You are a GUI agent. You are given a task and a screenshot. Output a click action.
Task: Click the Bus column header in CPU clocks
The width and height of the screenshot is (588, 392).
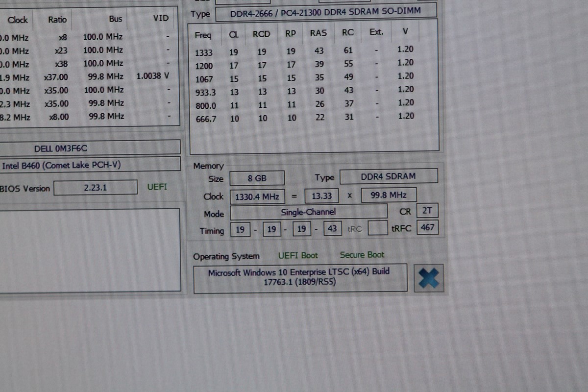point(116,19)
